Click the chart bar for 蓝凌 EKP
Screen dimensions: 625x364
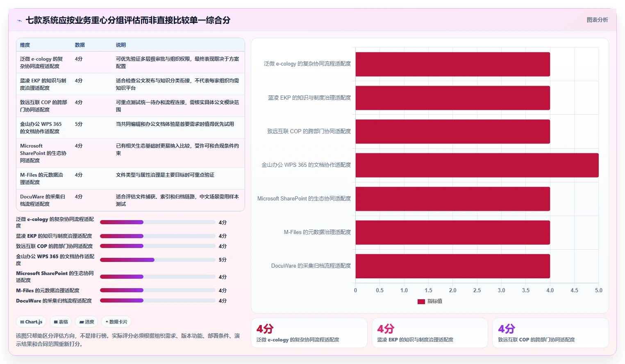[452, 98]
